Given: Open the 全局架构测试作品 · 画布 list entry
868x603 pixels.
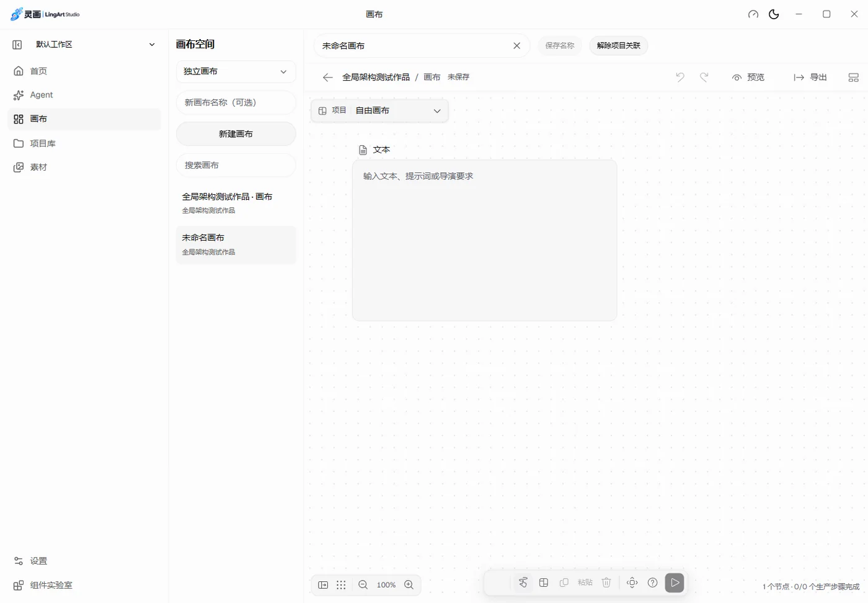Looking at the screenshot, I should click(x=236, y=203).
